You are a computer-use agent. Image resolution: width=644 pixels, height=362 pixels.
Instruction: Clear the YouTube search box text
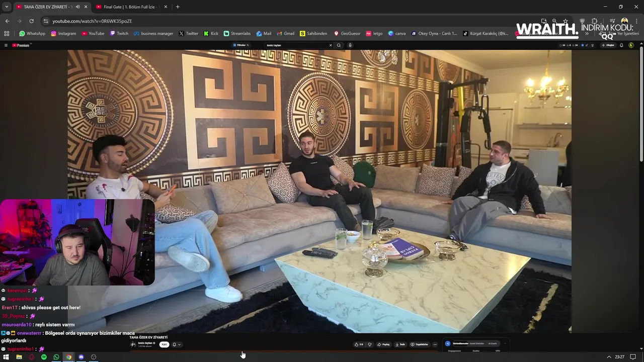click(331, 45)
